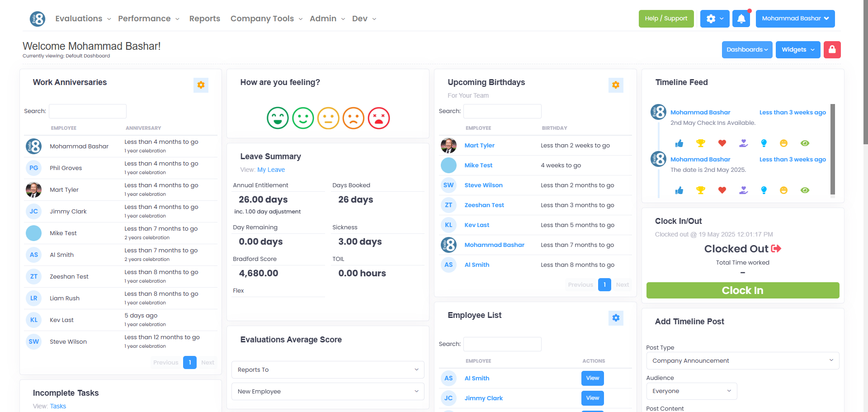Click Mart Tyler's photo in Work Anniversaries
The image size is (868, 412).
[x=34, y=189]
